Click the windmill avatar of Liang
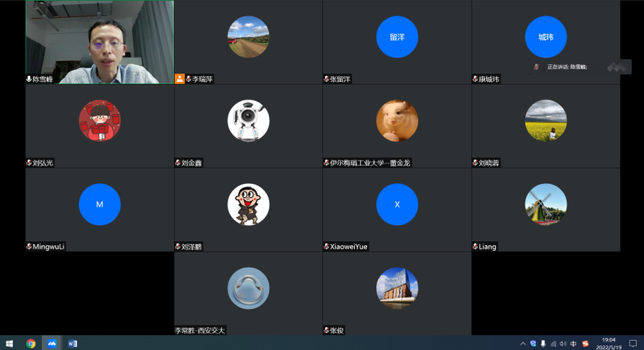 tap(546, 204)
